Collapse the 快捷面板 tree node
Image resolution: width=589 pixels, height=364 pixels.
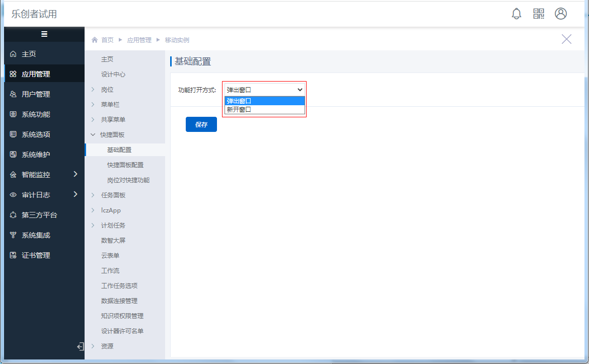pyautogui.click(x=93, y=135)
